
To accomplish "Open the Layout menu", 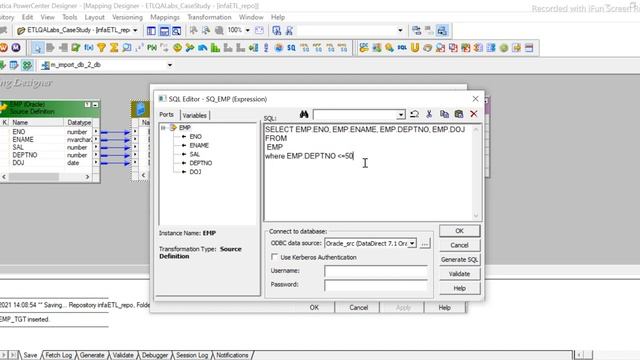I will coord(94,17).
